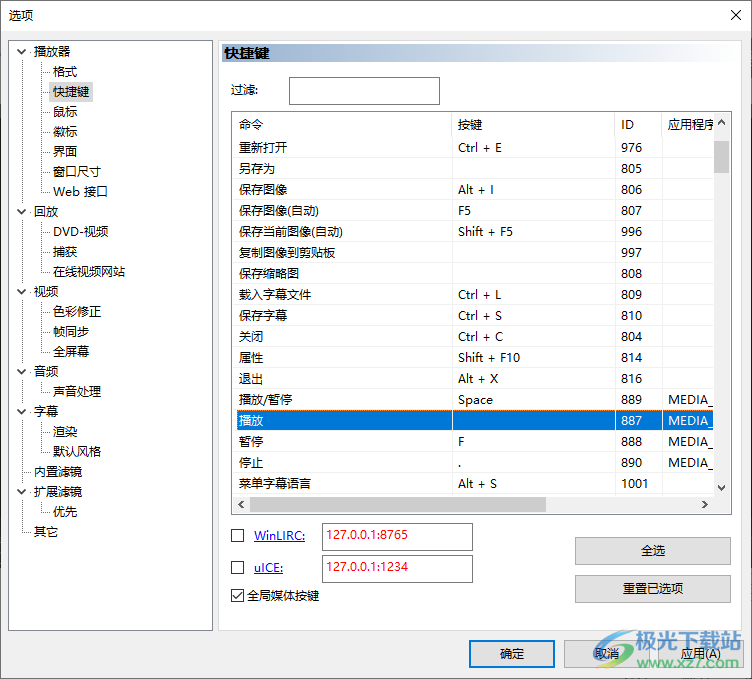Click the 过滤 filter input field
This screenshot has height=679, width=752.
coord(364,91)
